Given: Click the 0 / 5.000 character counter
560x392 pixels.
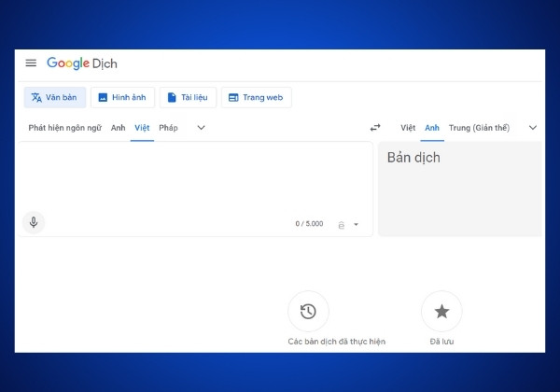Looking at the screenshot, I should coord(309,223).
